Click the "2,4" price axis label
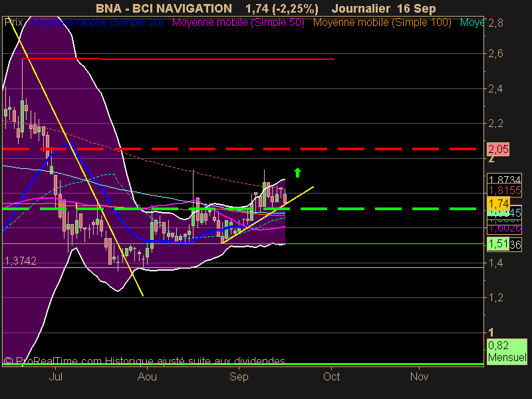The image size is (532, 399). point(495,89)
